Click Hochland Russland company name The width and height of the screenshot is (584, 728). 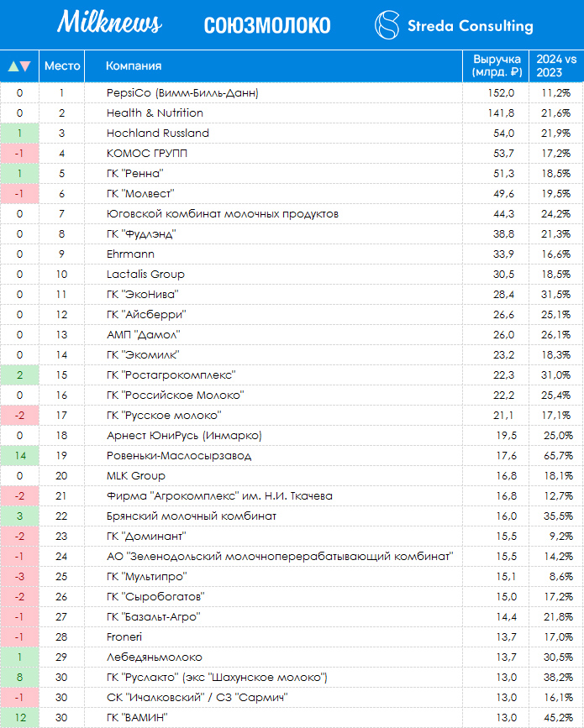pos(157,134)
